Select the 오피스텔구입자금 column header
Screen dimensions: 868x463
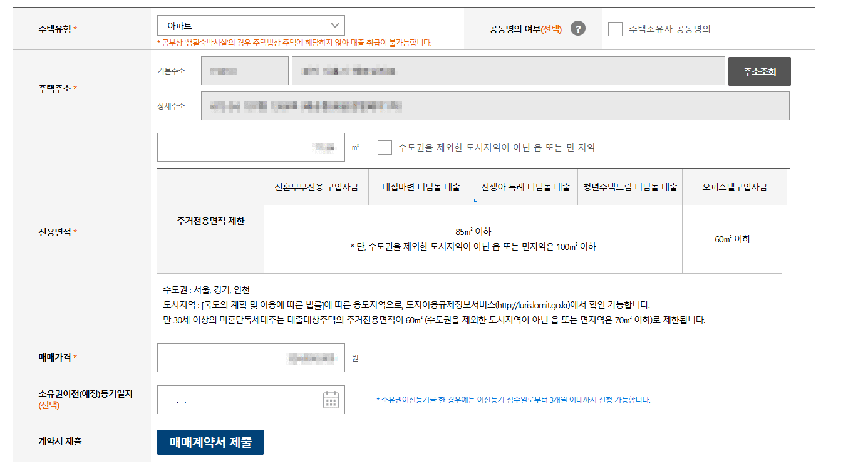(735, 187)
